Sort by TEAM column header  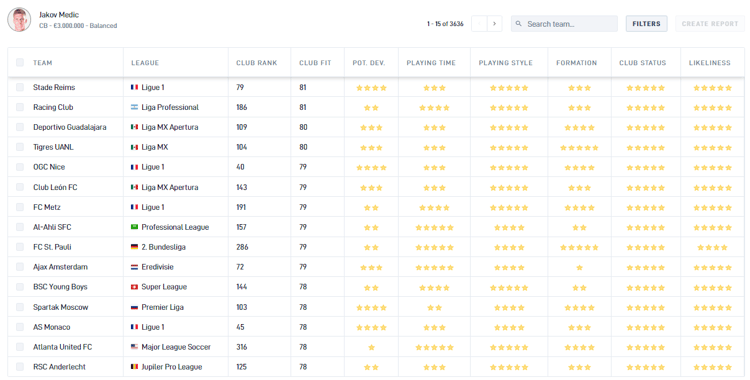click(43, 63)
